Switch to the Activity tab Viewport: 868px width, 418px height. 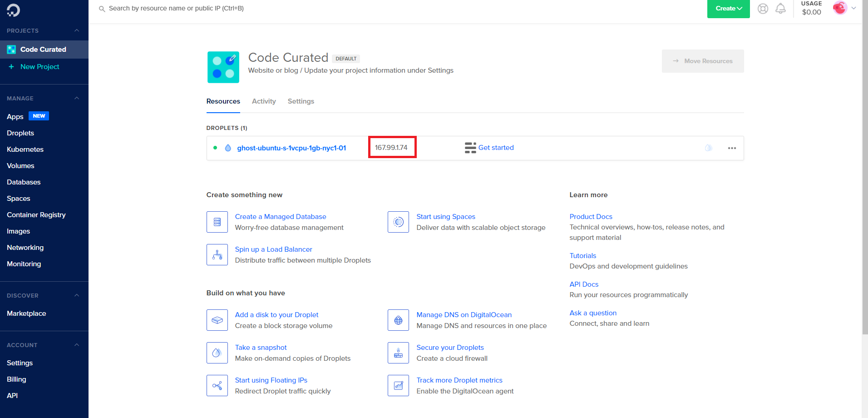[264, 101]
